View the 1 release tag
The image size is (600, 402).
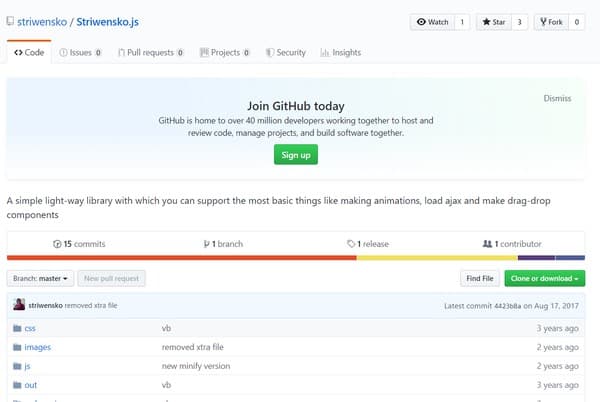coord(369,244)
